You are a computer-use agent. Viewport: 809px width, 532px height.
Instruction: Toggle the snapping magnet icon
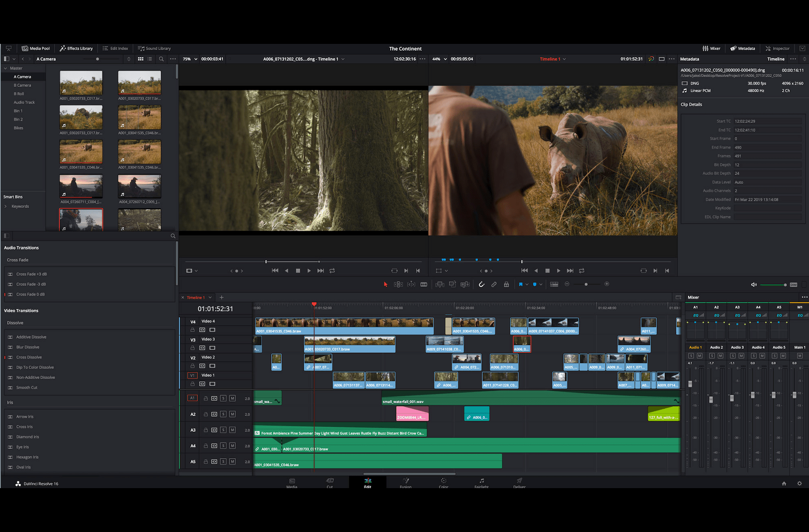(x=481, y=284)
